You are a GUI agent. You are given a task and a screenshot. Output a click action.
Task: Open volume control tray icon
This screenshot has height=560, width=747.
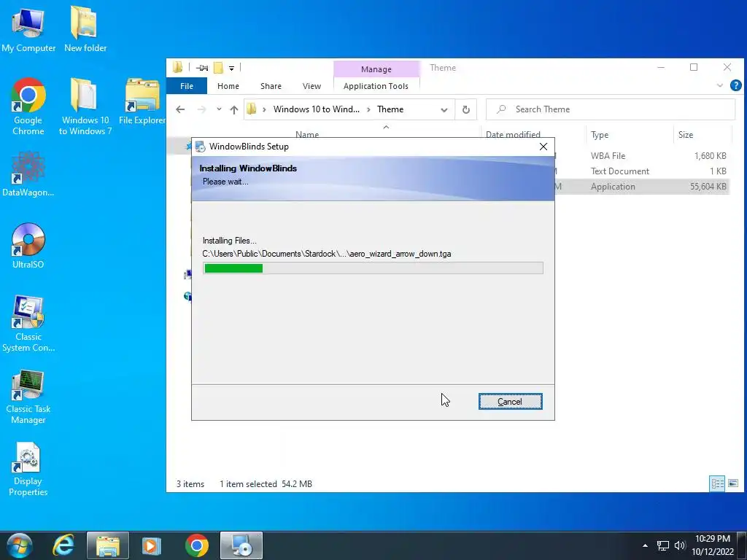680,545
